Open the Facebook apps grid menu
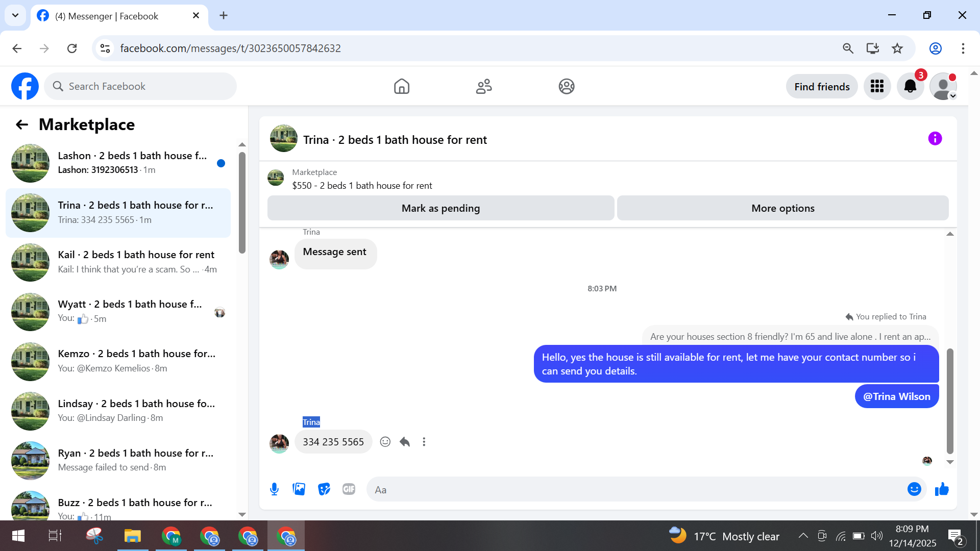Viewport: 980px width, 551px height. 877,87
